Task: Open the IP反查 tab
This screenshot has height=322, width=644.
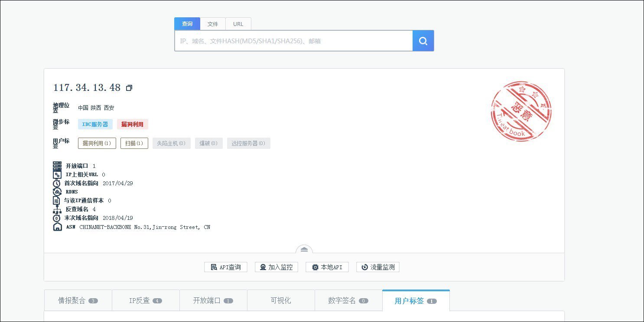Action: pos(145,300)
